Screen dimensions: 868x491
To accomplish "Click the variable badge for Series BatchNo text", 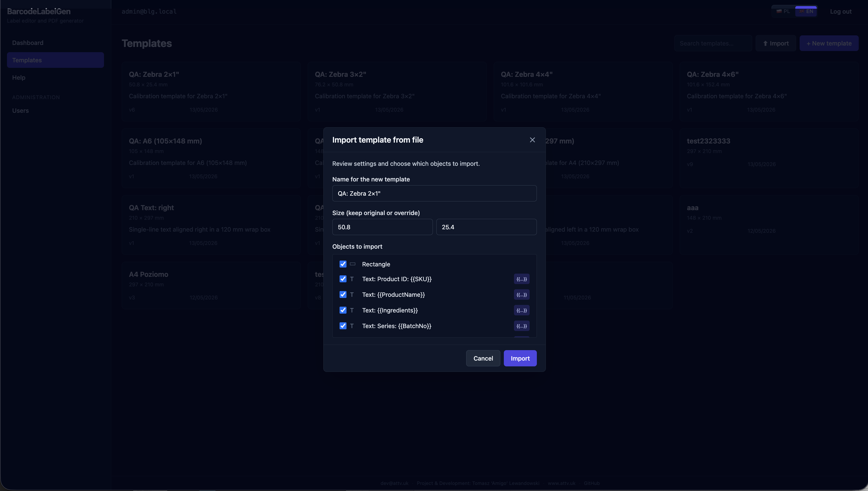I will click(521, 326).
